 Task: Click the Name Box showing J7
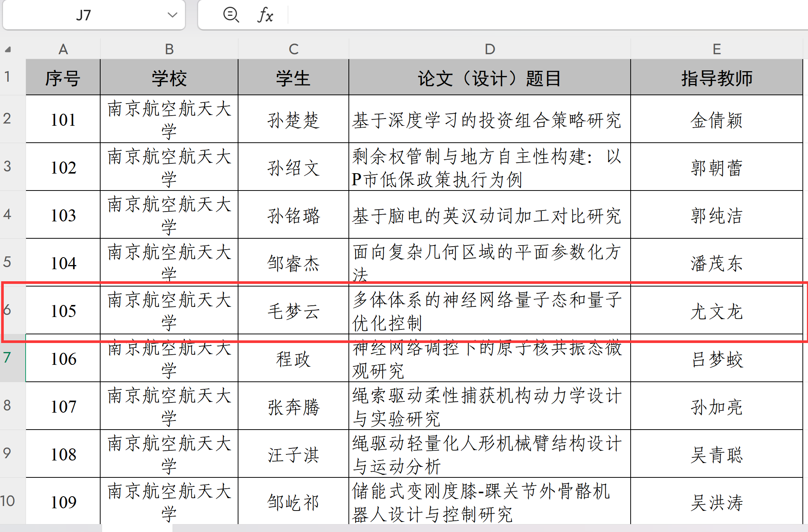point(84,15)
